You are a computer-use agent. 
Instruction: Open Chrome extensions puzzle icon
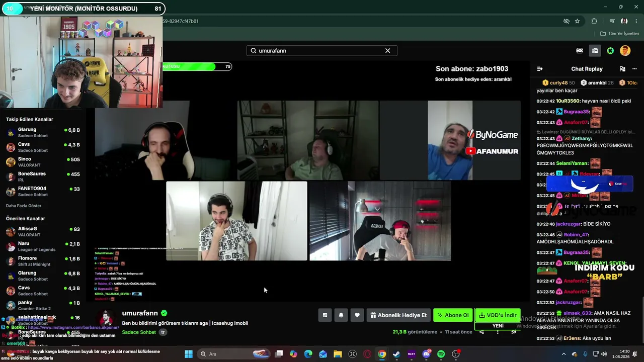pyautogui.click(x=594, y=21)
